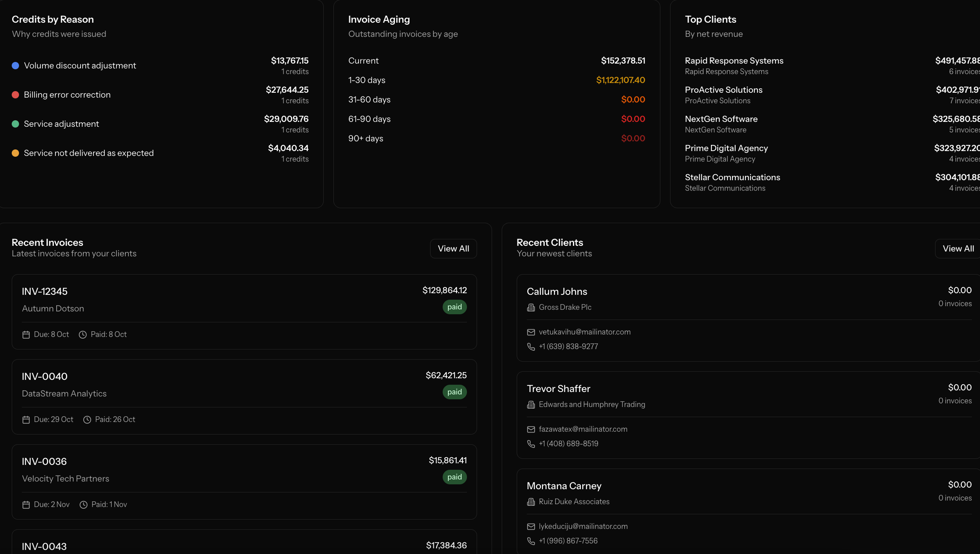The height and width of the screenshot is (554, 980).
Task: Click blue dot for Volume discount adjustment
Action: (15, 66)
